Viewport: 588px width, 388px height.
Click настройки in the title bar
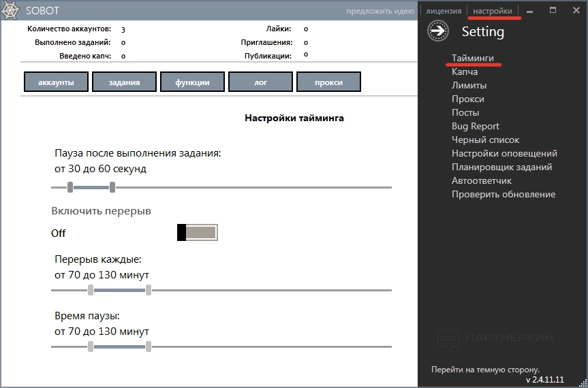click(x=493, y=11)
